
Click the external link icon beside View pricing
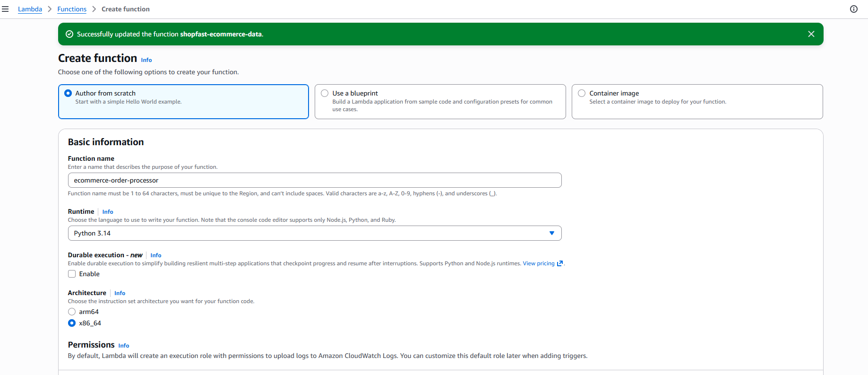560,263
